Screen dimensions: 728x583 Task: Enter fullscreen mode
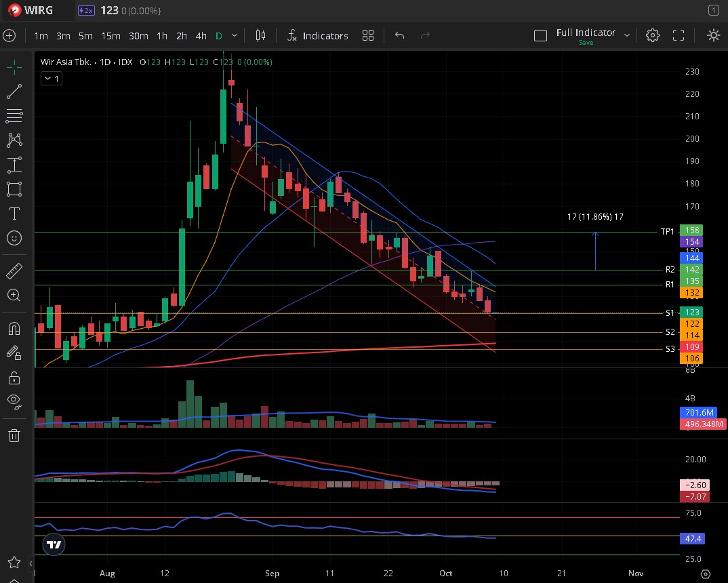[x=679, y=35]
